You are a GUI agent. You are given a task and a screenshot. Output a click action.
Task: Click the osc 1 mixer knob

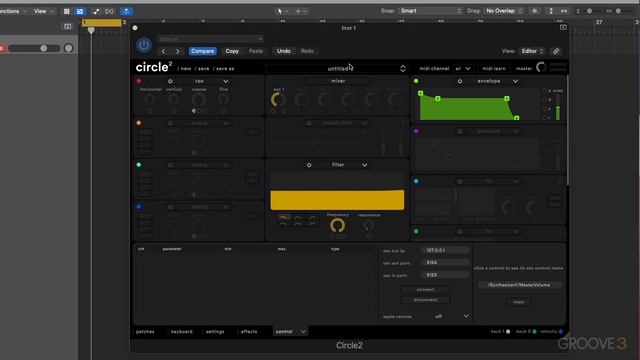click(x=278, y=99)
